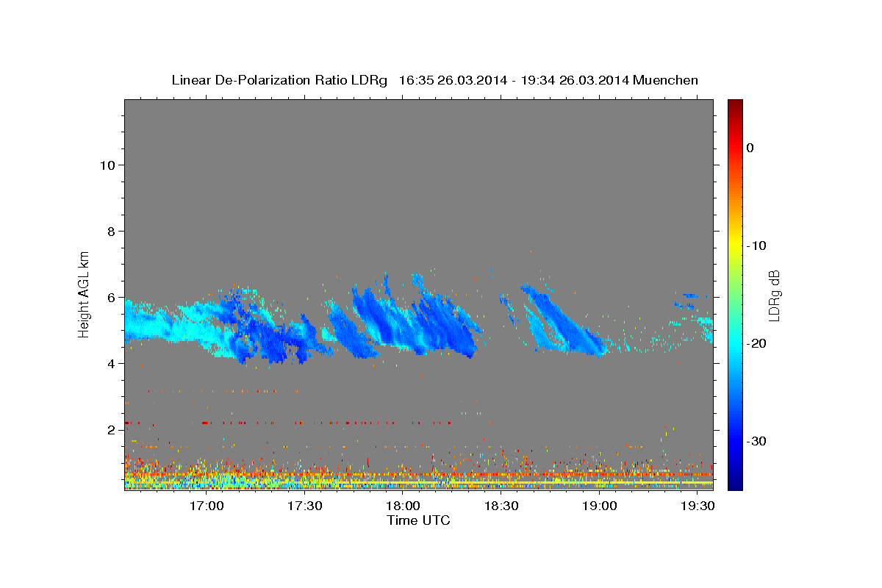Click the dark red top of the colorbar
This screenshot has height=588, width=882.
pyautogui.click(x=735, y=104)
